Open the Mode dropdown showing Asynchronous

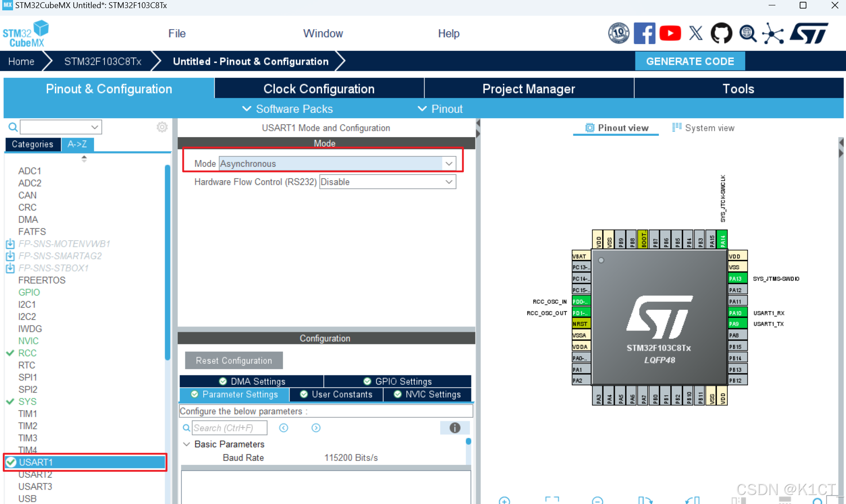(x=448, y=163)
